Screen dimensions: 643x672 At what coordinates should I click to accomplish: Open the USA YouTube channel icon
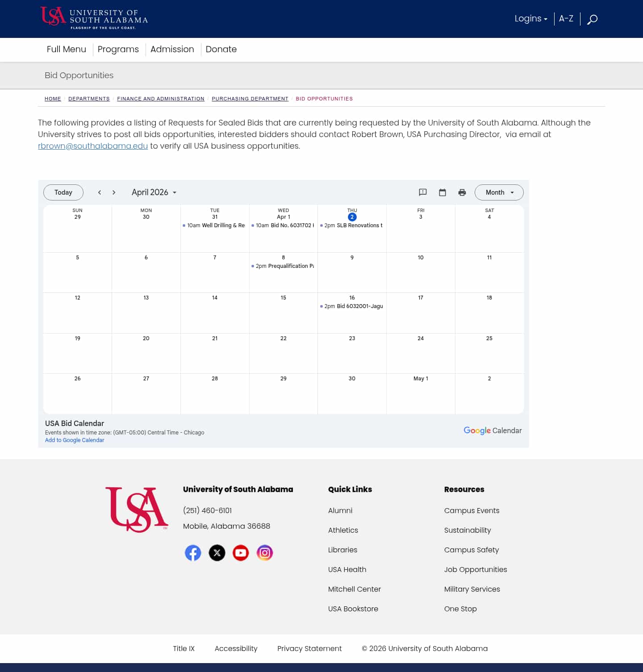tap(241, 553)
